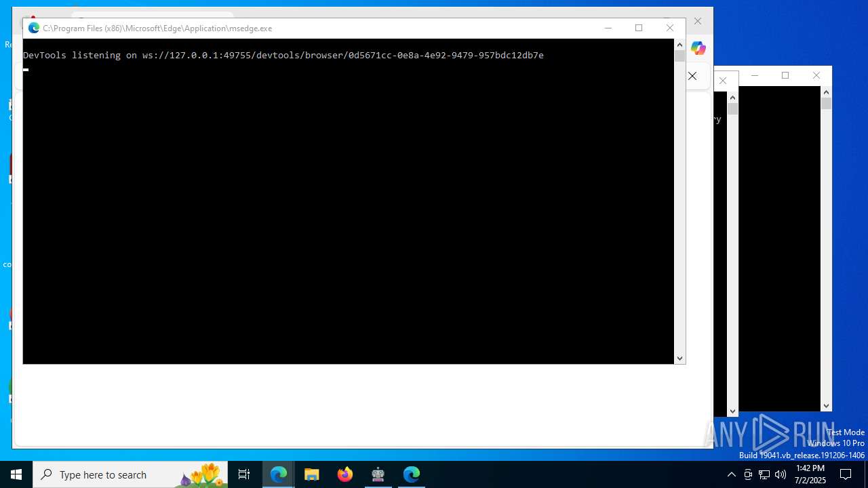Click the middle console's scrollbar down arrow
This screenshot has height=488, width=868.
[732, 411]
